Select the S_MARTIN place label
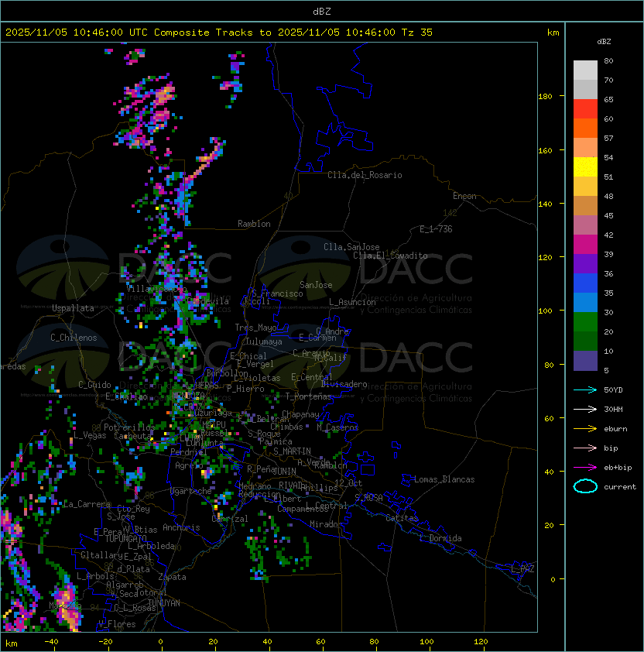This screenshot has height=652, width=644. click(x=292, y=451)
